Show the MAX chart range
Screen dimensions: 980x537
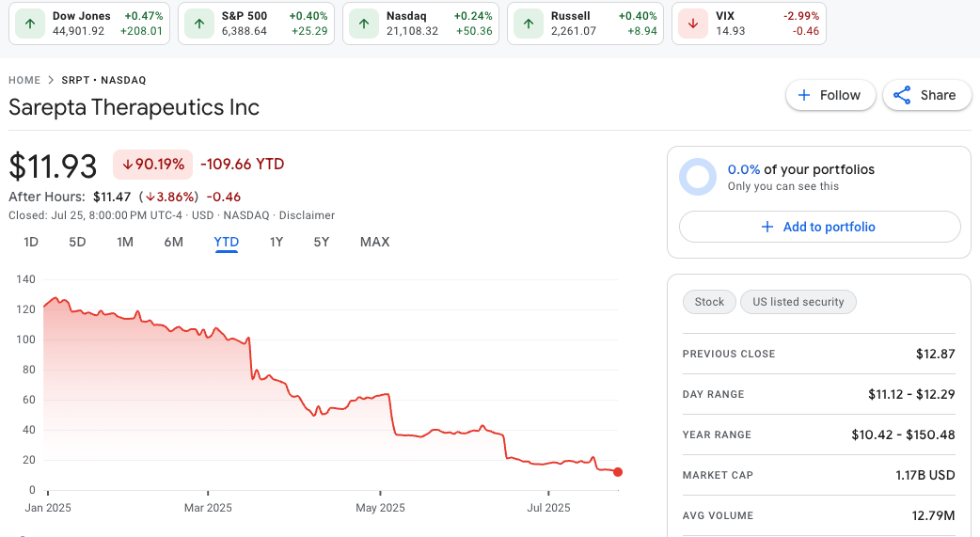pos(374,242)
